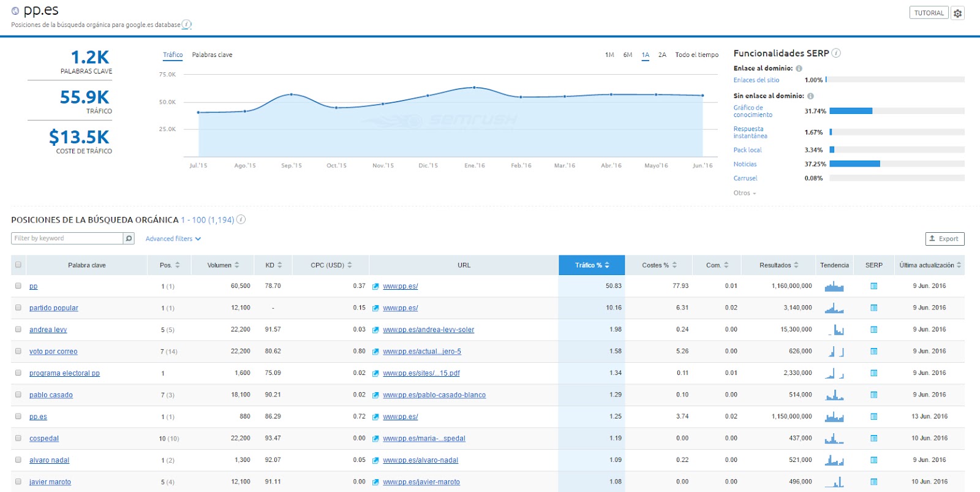This screenshot has height=492, width=980.
Task: Open the partido popular keyword link
Action: coord(54,308)
